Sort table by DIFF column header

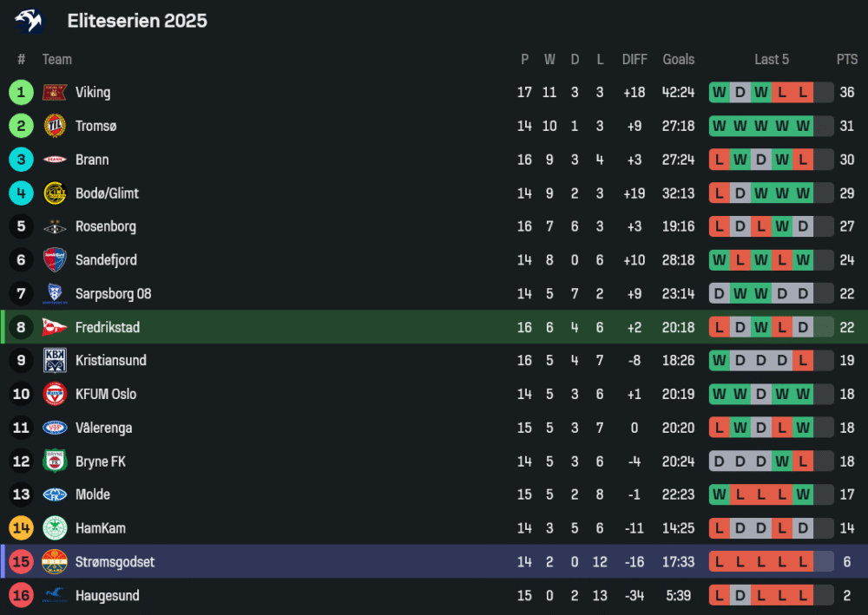tap(635, 59)
